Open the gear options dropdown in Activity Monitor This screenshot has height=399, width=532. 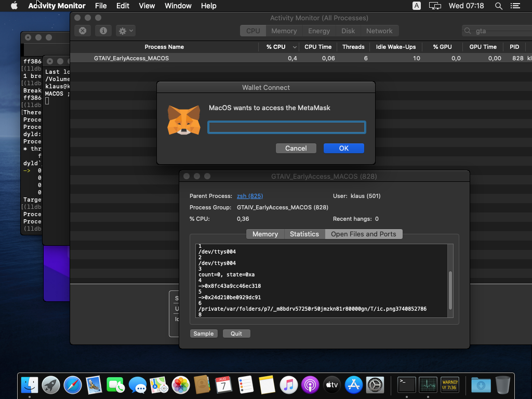(x=125, y=31)
